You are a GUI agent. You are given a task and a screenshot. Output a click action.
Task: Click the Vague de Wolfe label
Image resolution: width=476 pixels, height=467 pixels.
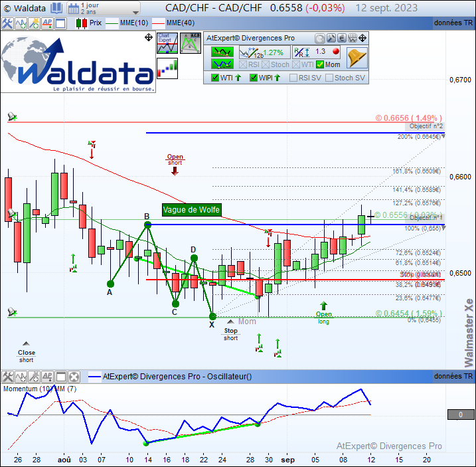192,210
